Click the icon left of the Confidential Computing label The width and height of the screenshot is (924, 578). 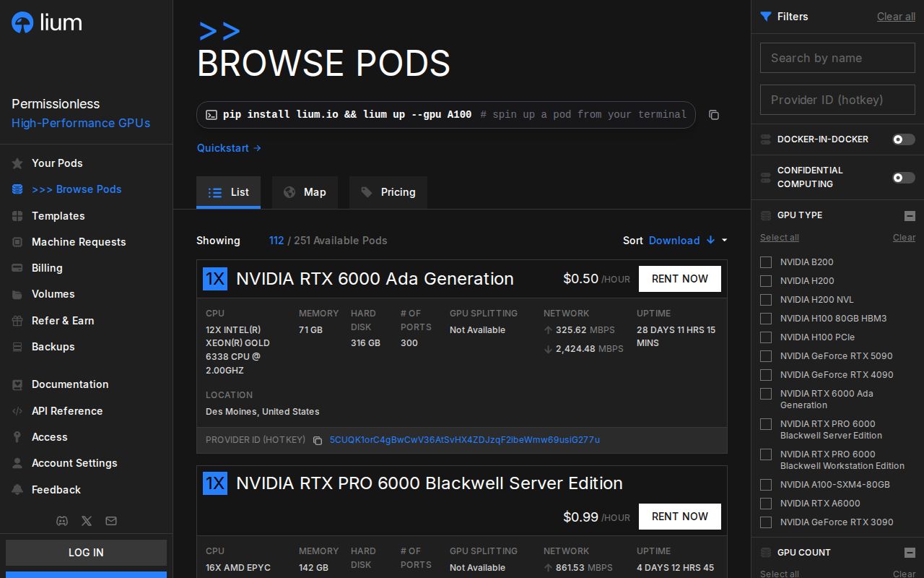point(766,177)
